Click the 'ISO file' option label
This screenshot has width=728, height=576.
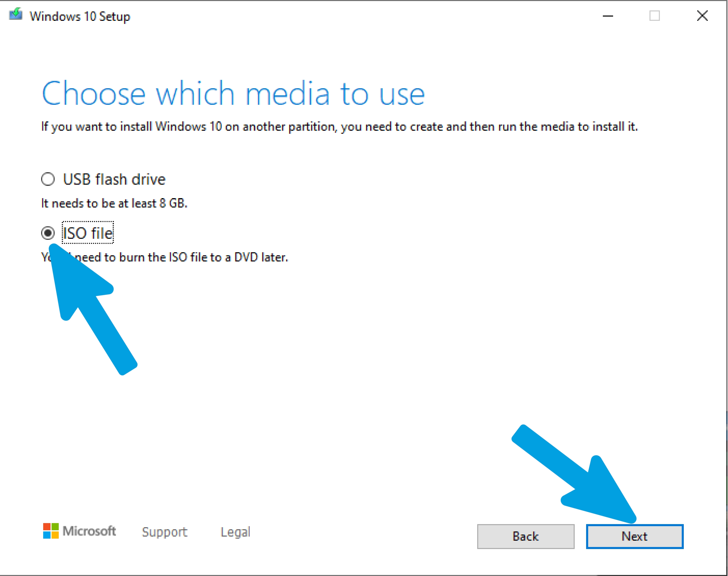point(88,233)
